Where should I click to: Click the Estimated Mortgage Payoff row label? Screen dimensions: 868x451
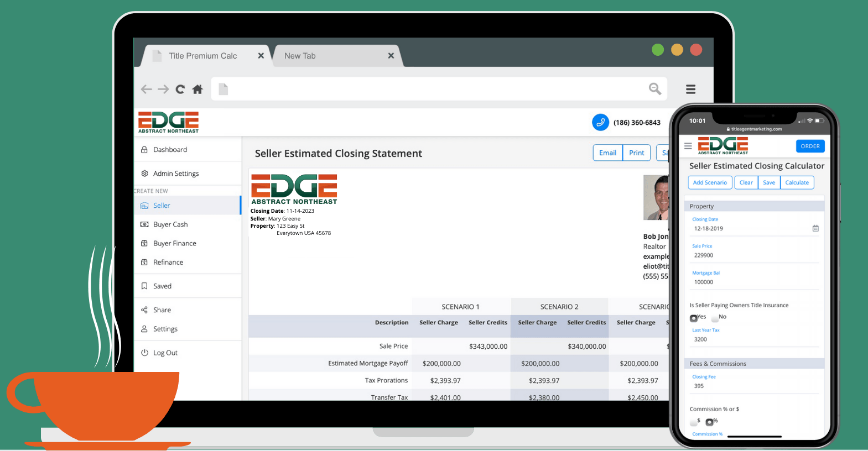368,363
